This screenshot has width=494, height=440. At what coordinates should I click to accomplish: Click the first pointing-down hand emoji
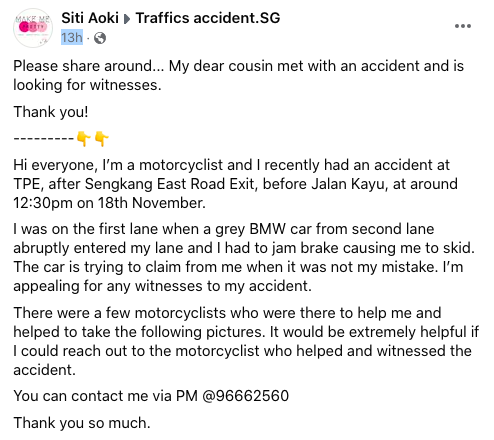83,138
